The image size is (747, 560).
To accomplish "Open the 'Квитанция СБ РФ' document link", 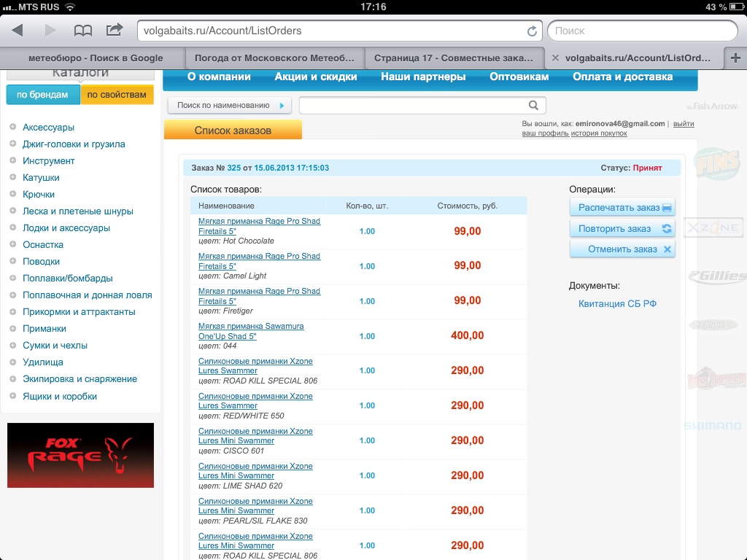I will 617,304.
